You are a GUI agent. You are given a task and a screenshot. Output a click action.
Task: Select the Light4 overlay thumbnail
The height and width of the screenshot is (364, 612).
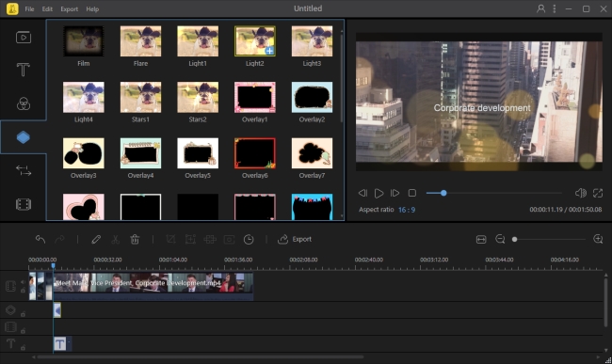pos(84,98)
